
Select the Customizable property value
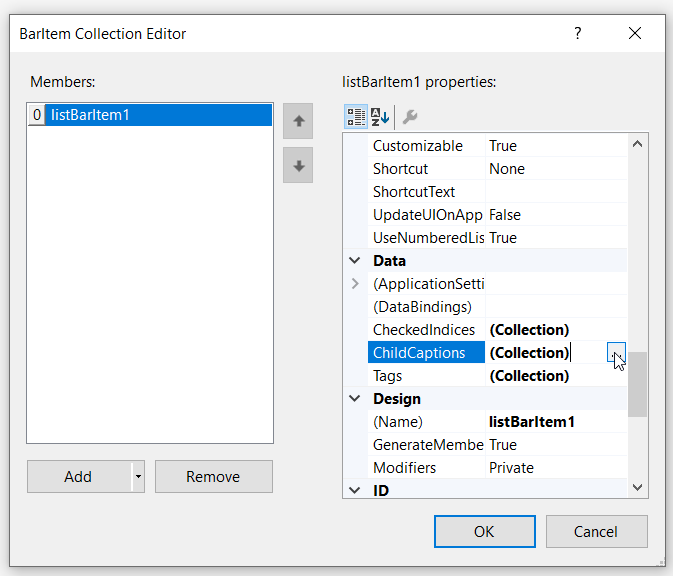tap(555, 146)
